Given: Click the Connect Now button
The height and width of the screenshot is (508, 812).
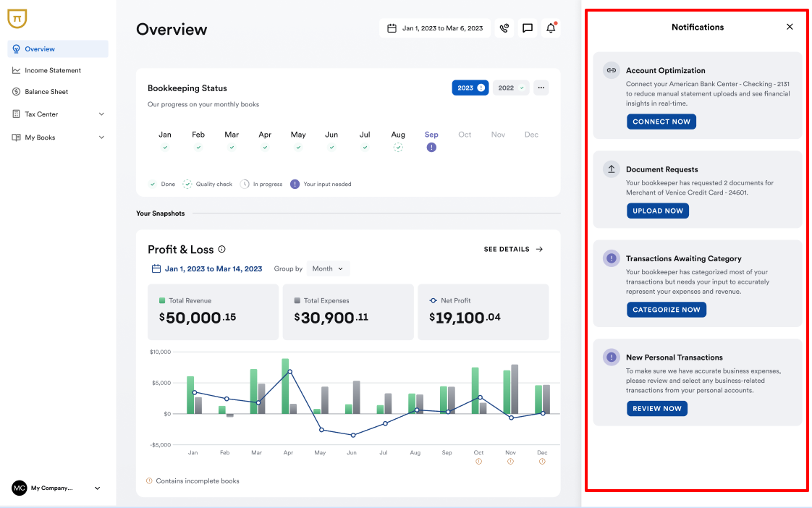Looking at the screenshot, I should pyautogui.click(x=661, y=122).
